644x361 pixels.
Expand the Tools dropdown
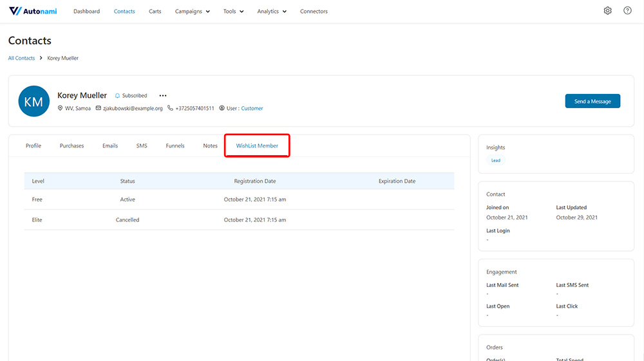[x=233, y=12]
